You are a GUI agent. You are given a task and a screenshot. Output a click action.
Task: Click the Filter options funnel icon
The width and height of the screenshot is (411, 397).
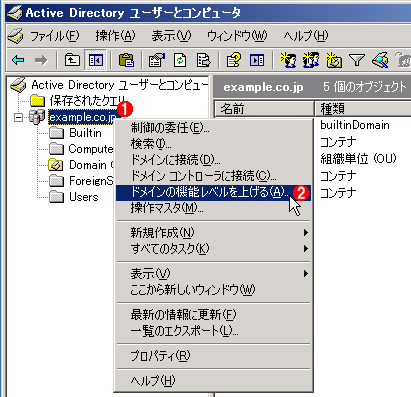click(357, 60)
